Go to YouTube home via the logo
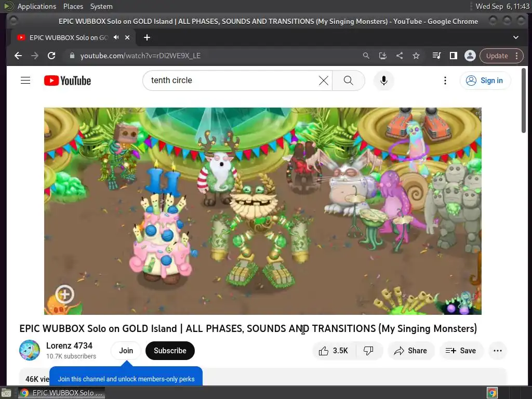 [x=68, y=81]
